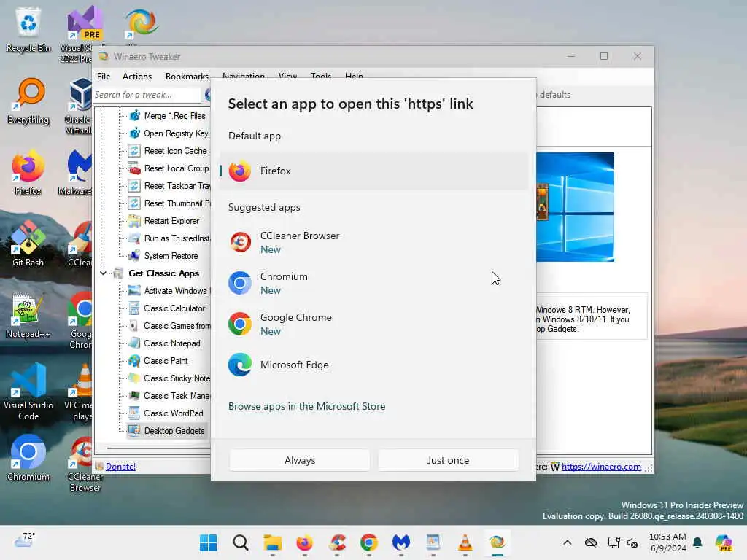Select Firefox as the default app
747x560 pixels.
pyautogui.click(x=373, y=171)
